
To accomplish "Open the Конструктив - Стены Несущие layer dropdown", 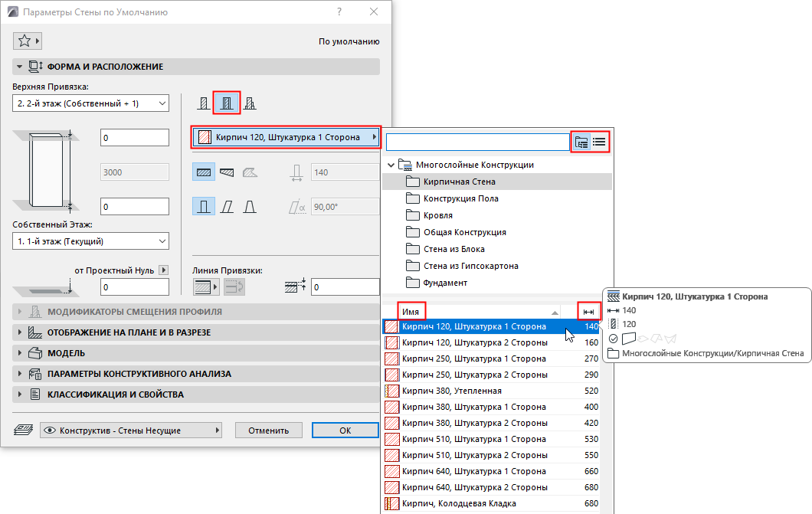I will pos(131,431).
